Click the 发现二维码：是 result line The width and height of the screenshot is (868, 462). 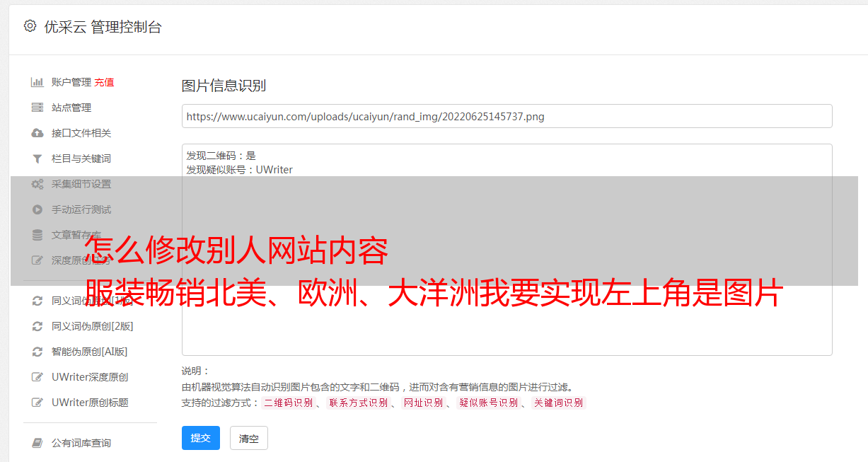pos(221,156)
